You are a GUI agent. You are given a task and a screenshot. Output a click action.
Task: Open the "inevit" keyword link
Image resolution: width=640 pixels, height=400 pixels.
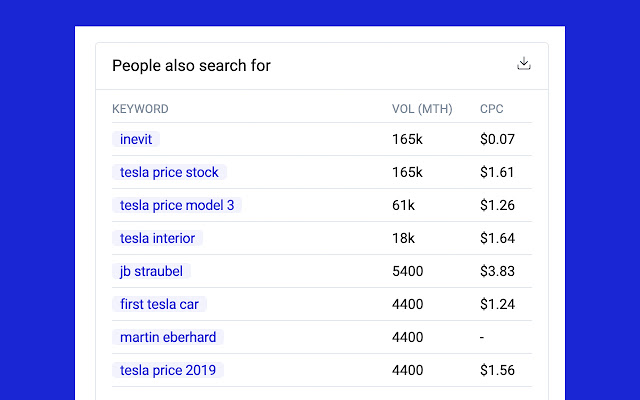click(x=135, y=139)
